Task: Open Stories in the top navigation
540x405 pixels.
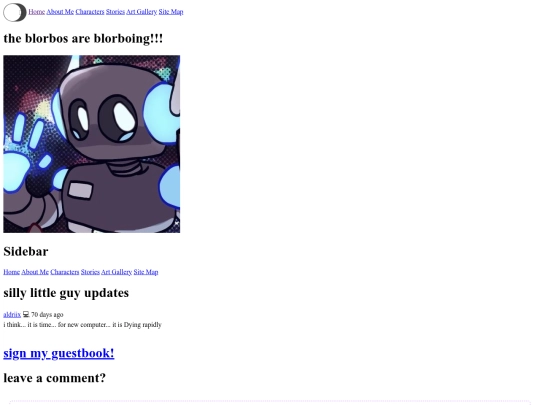Action: pyautogui.click(x=115, y=12)
